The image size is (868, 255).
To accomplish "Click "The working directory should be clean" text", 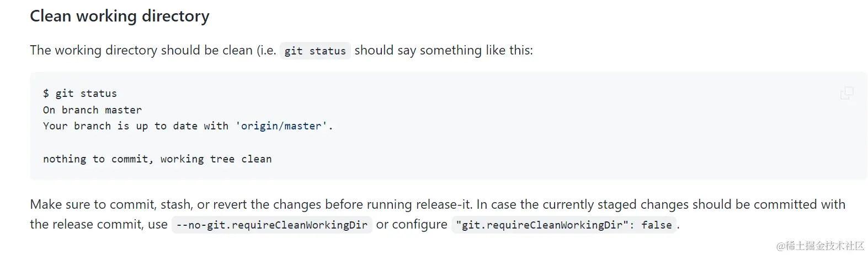I will [x=141, y=50].
